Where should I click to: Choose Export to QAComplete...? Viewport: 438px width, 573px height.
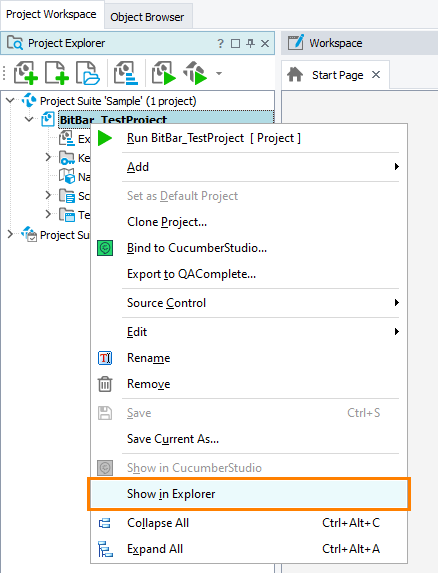coord(248,274)
